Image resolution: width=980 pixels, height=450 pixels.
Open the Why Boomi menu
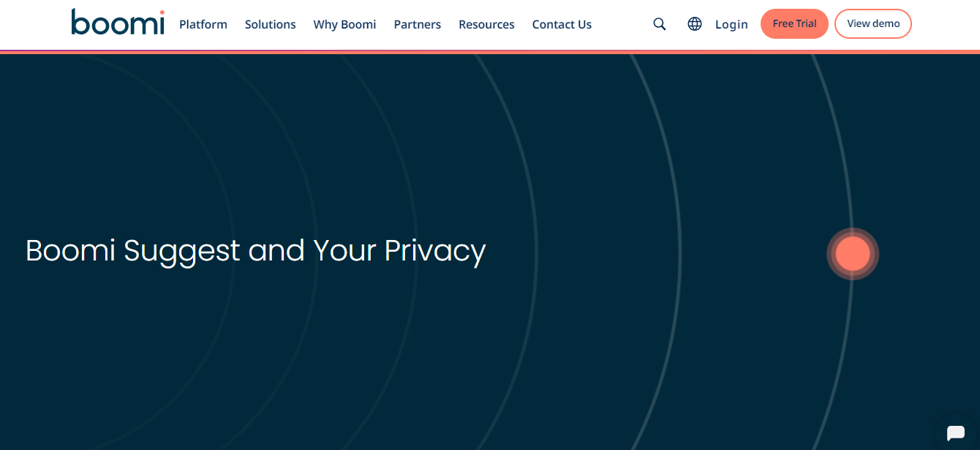tap(345, 24)
